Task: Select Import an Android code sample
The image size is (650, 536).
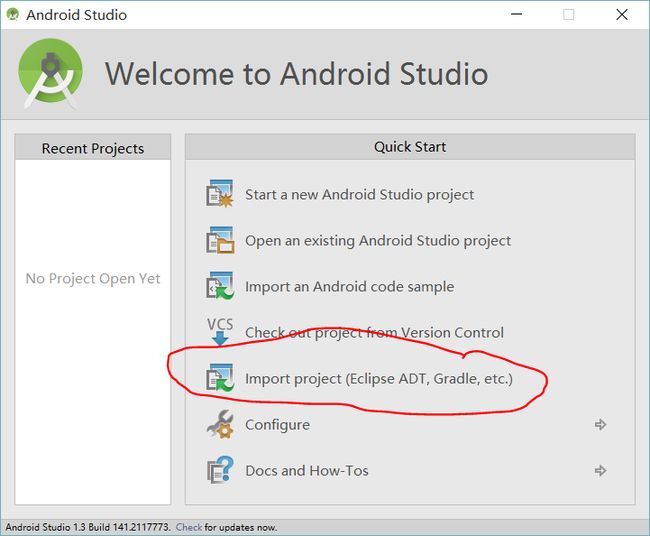Action: pyautogui.click(x=349, y=286)
